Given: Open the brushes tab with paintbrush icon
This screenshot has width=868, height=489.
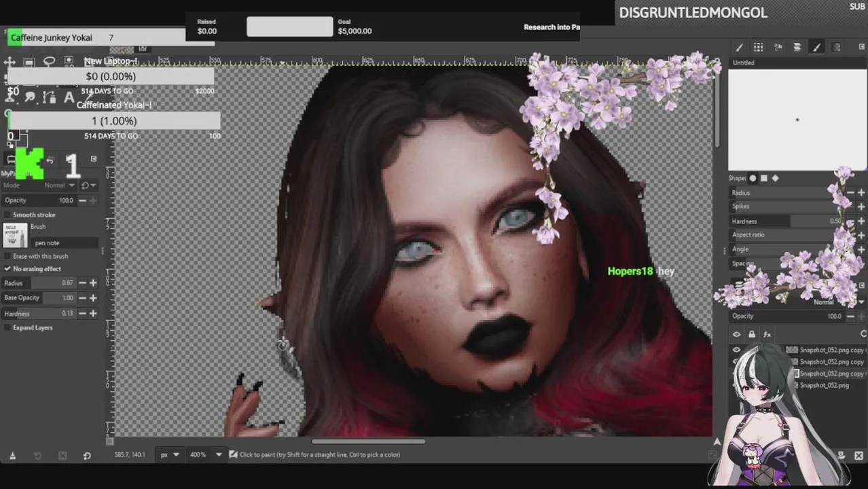Looking at the screenshot, I should [x=739, y=47].
